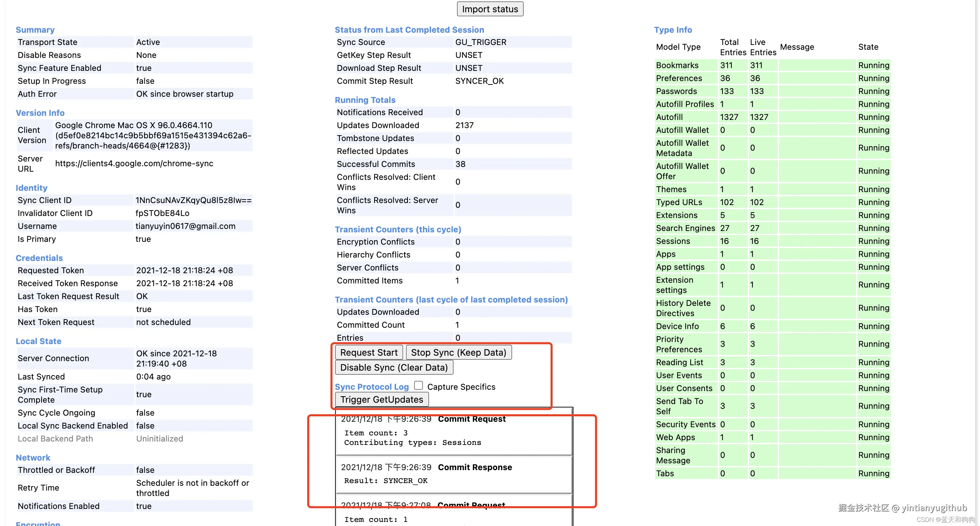Click the Bookmarks model type row
The width and height of the screenshot is (980, 526).
click(677, 65)
